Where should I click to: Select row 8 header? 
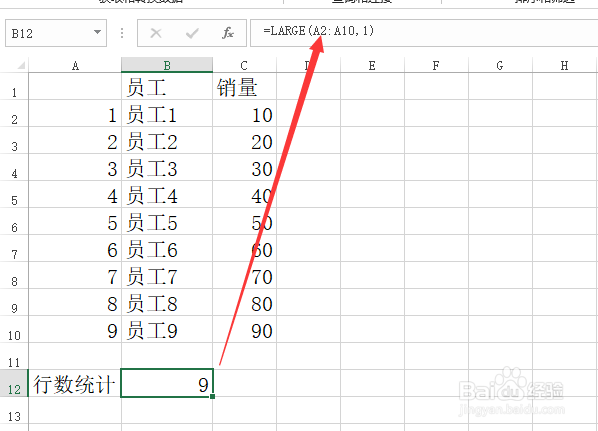click(x=14, y=275)
